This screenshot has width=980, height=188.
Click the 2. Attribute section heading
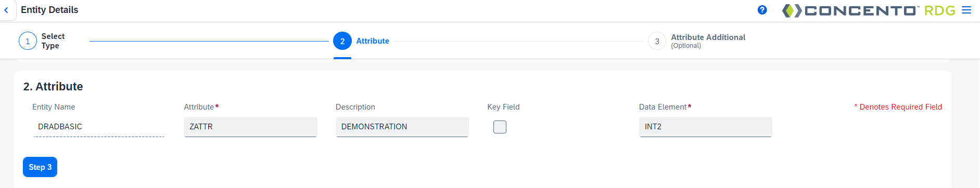tap(53, 86)
